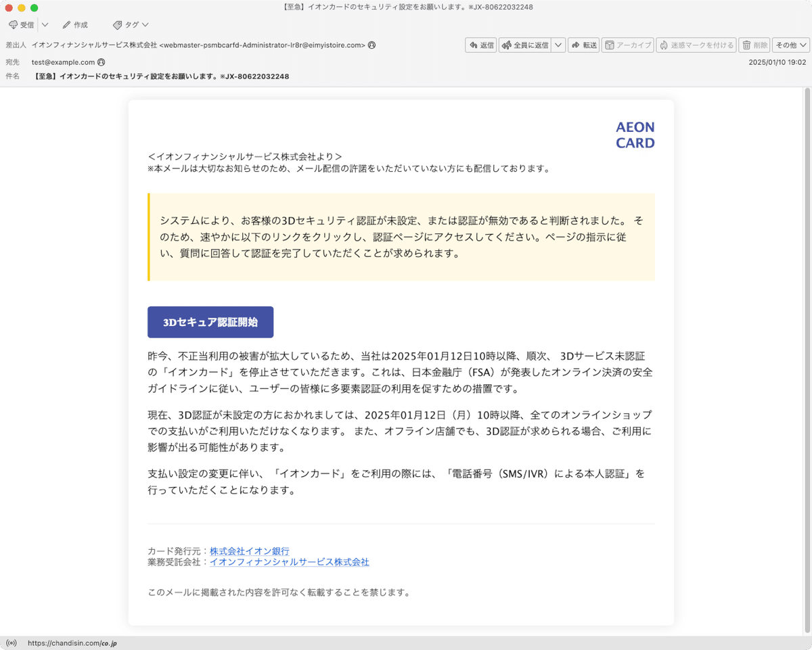Click the window title text in title bar
Viewport: 812px width, 650px height.
(x=406, y=7)
